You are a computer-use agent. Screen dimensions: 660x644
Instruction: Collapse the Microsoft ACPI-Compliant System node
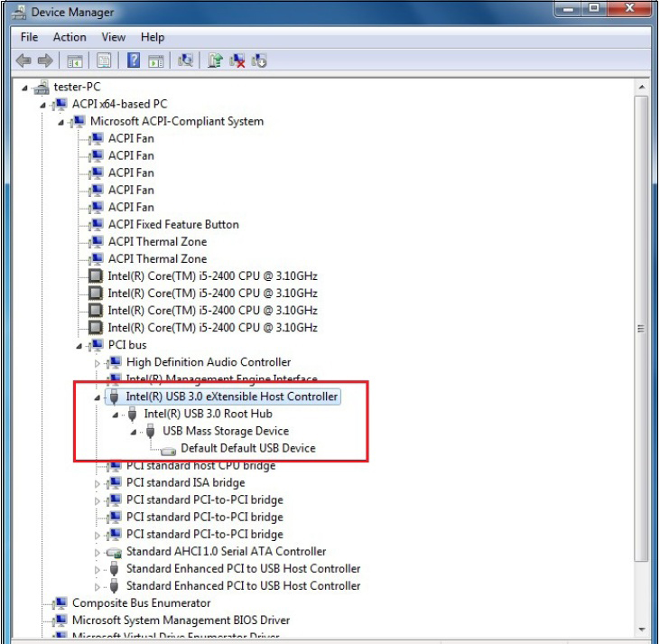click(x=60, y=123)
